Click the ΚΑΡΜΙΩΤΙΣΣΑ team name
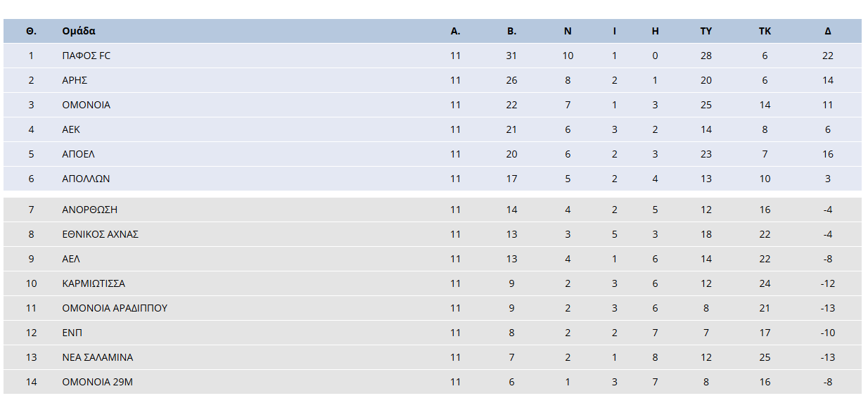This screenshot has width=868, height=410. (x=94, y=283)
